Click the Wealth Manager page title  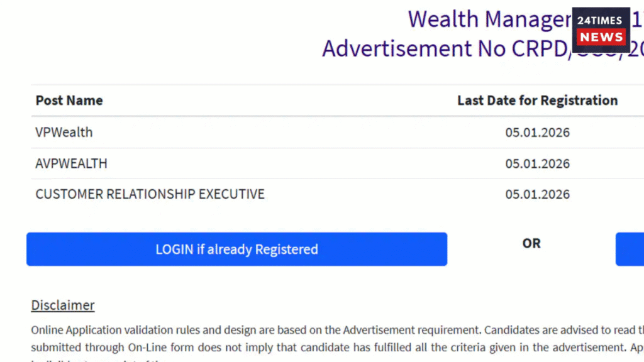[x=488, y=19]
